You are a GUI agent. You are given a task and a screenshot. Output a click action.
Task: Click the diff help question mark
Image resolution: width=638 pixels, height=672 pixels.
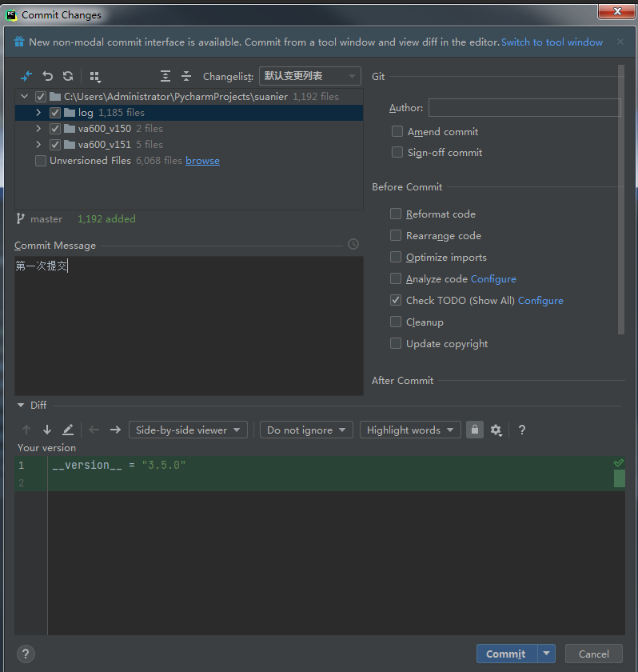click(522, 430)
